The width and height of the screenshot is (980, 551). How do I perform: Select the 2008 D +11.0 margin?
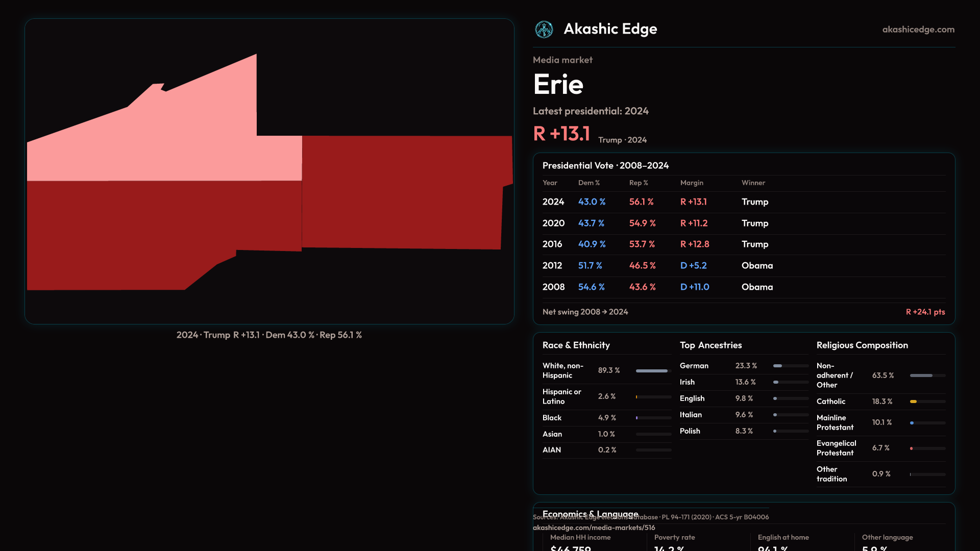(694, 287)
